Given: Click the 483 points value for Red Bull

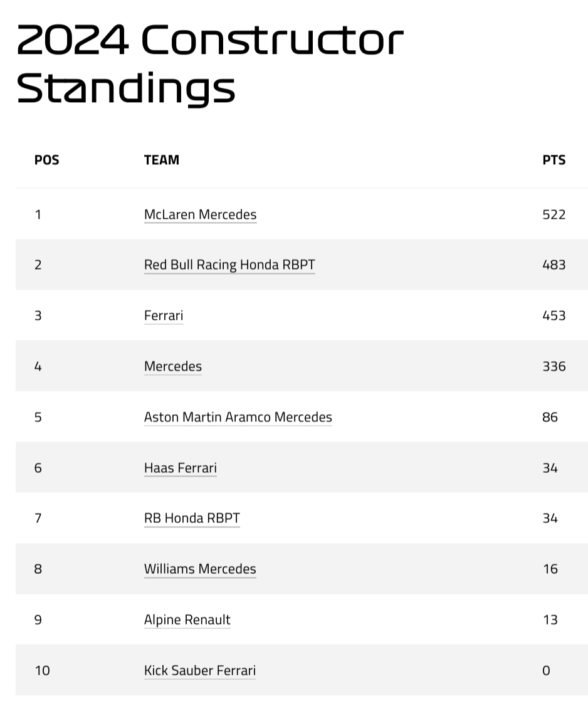Looking at the screenshot, I should click(x=554, y=265).
